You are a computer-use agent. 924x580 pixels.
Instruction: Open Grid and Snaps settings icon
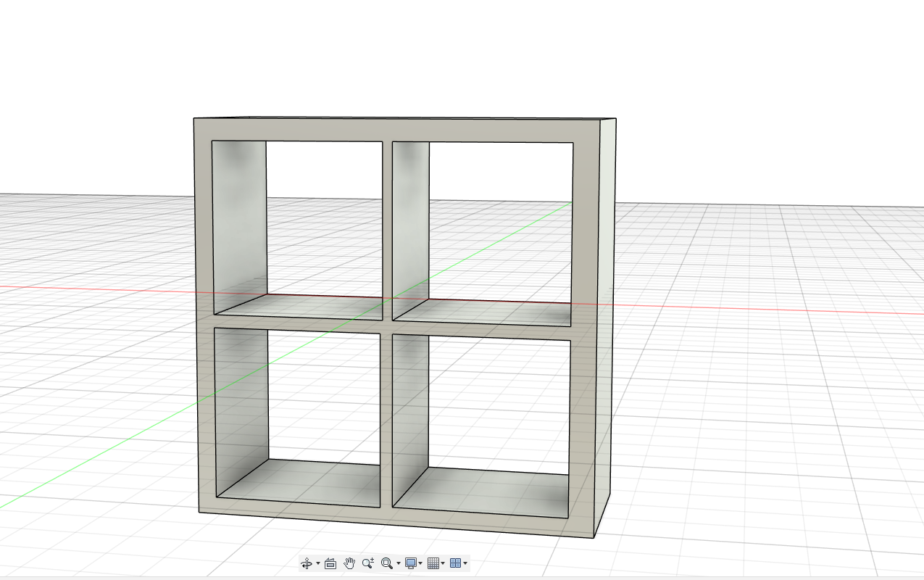pyautogui.click(x=433, y=563)
